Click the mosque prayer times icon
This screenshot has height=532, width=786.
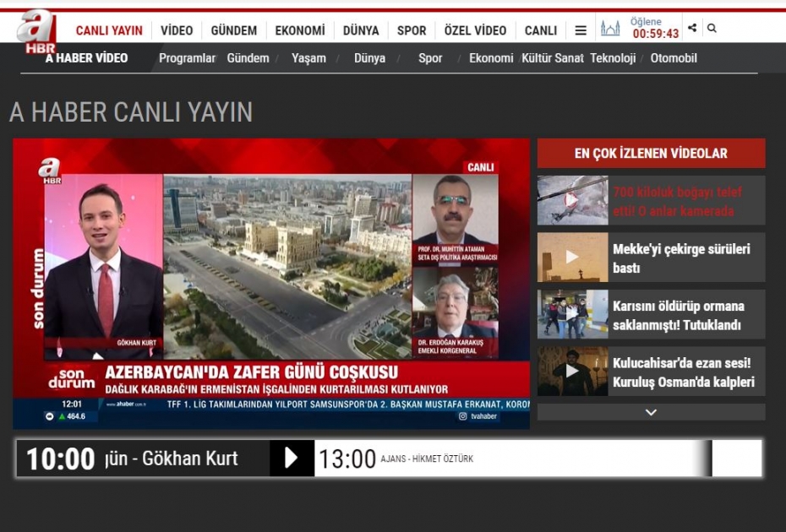[x=610, y=28]
